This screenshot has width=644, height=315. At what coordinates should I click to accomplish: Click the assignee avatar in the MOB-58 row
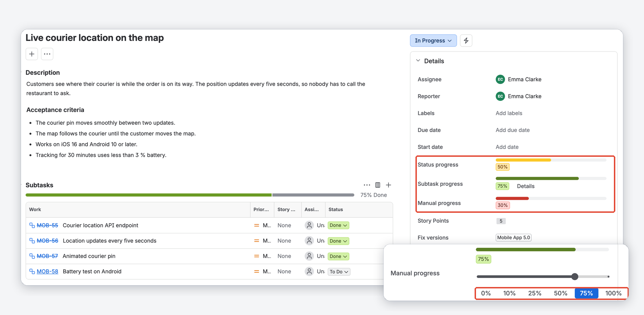click(x=309, y=272)
